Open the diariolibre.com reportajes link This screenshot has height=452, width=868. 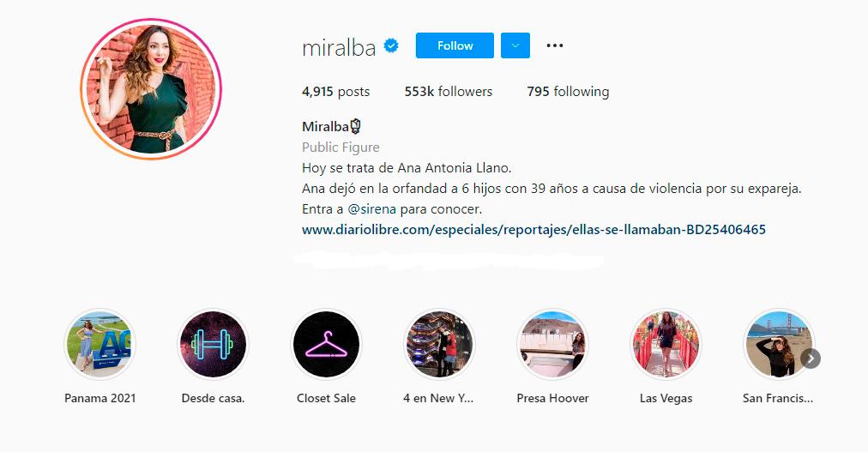533,230
